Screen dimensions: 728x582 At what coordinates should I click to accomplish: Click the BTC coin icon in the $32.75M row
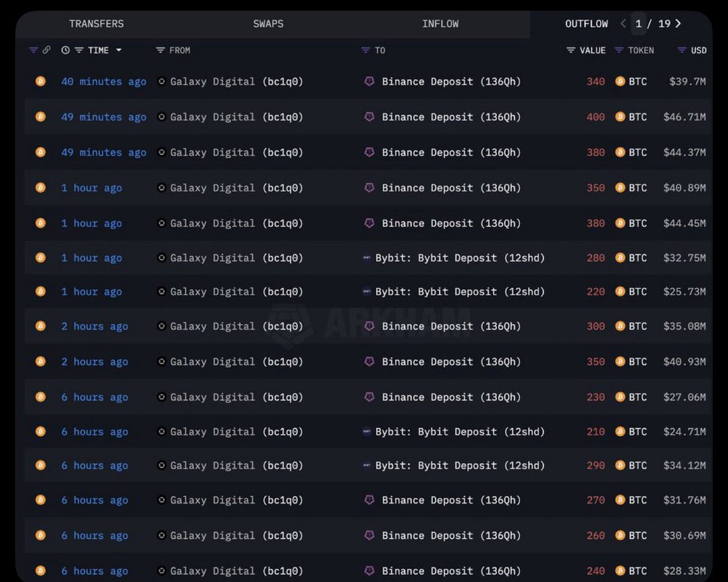coord(620,258)
